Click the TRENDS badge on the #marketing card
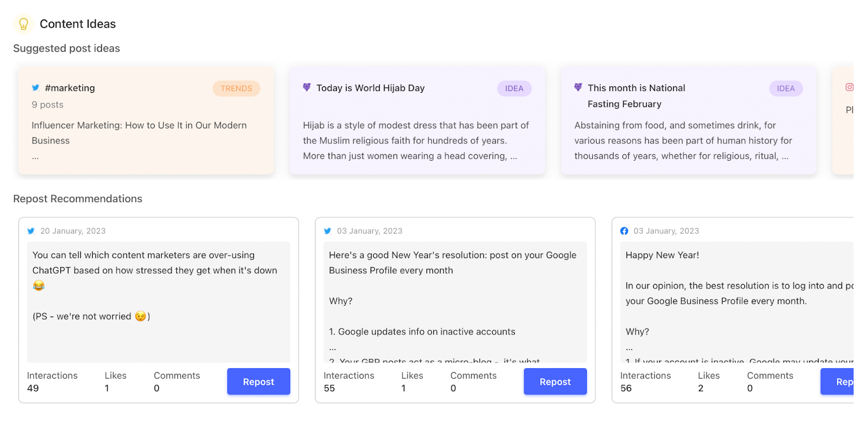The width and height of the screenshot is (868, 422). pyautogui.click(x=236, y=89)
